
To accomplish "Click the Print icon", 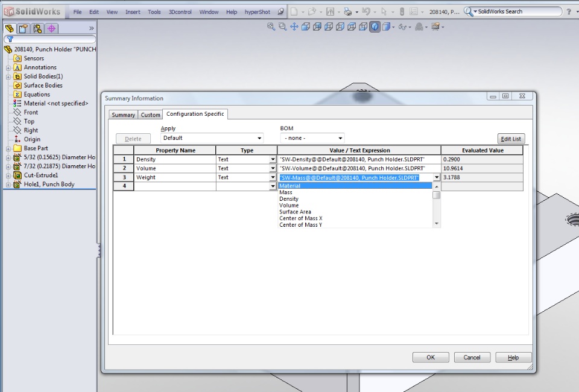I will tap(347, 11).
